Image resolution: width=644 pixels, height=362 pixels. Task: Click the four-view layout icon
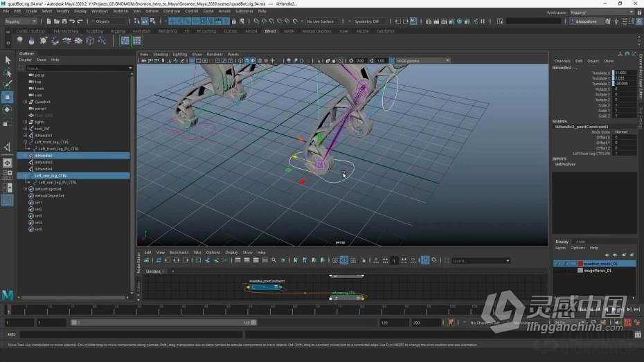(x=8, y=175)
